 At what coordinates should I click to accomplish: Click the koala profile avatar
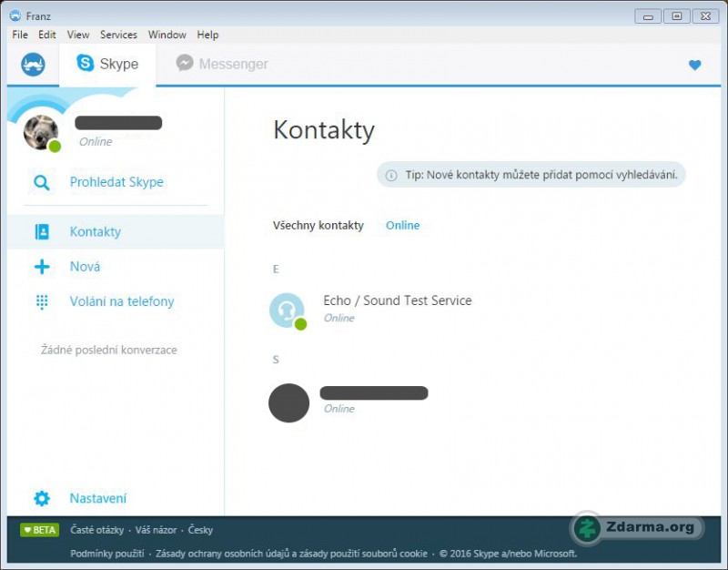tap(41, 132)
